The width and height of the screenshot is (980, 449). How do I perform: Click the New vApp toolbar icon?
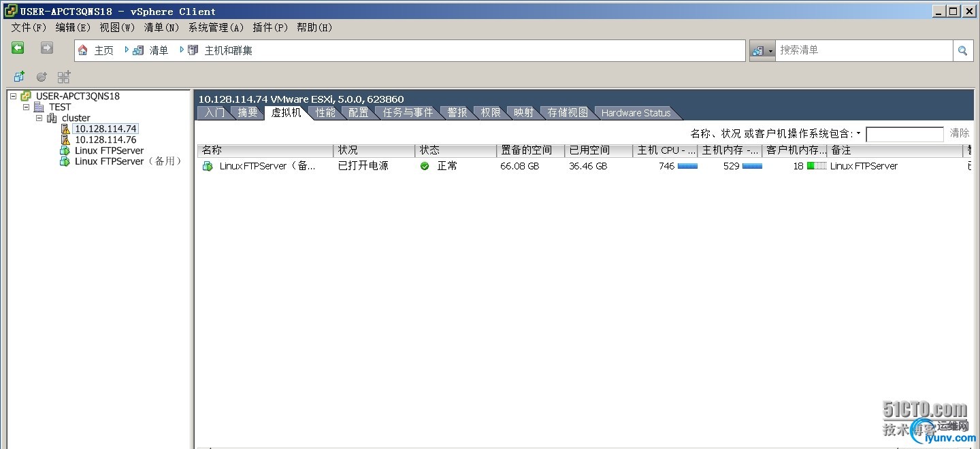tap(64, 77)
